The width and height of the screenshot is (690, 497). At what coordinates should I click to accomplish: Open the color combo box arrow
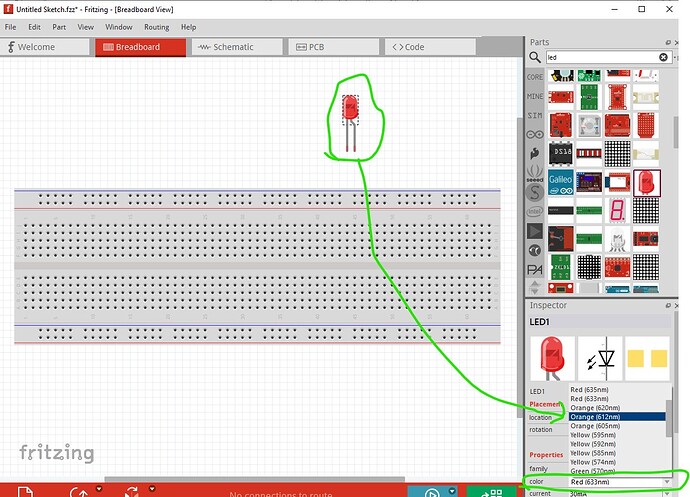667,482
